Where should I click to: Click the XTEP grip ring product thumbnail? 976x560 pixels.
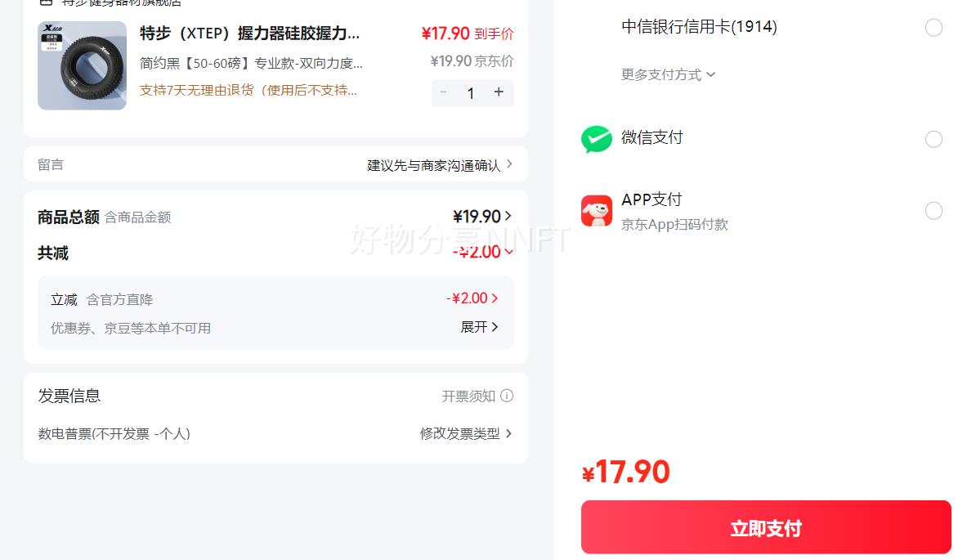(82, 65)
